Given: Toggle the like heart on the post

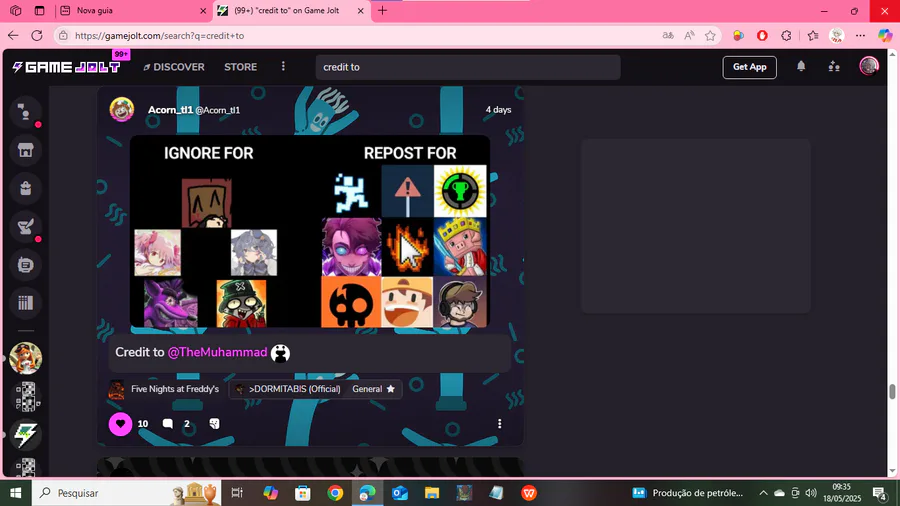Looking at the screenshot, I should 121,424.
